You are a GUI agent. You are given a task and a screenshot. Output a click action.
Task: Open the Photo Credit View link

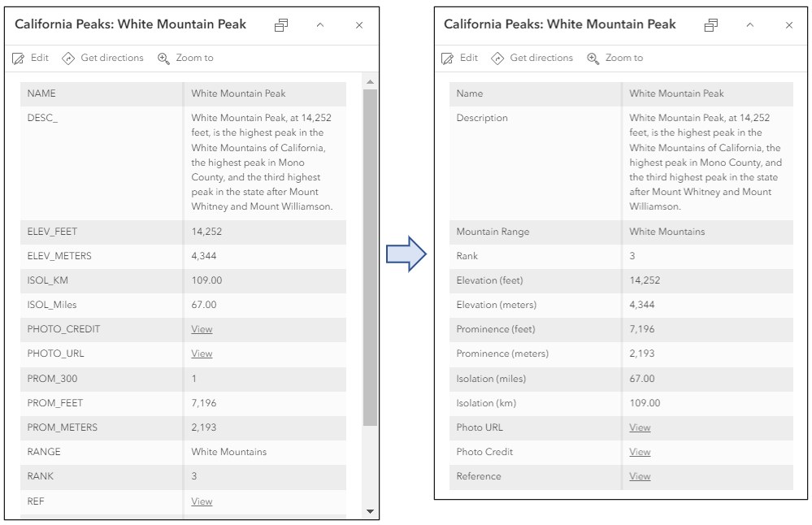(640, 452)
